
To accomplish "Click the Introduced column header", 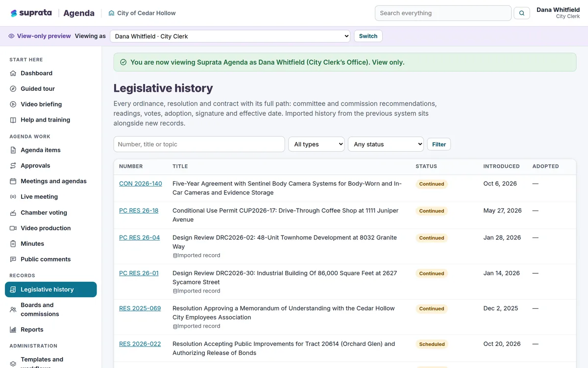I will point(501,166).
